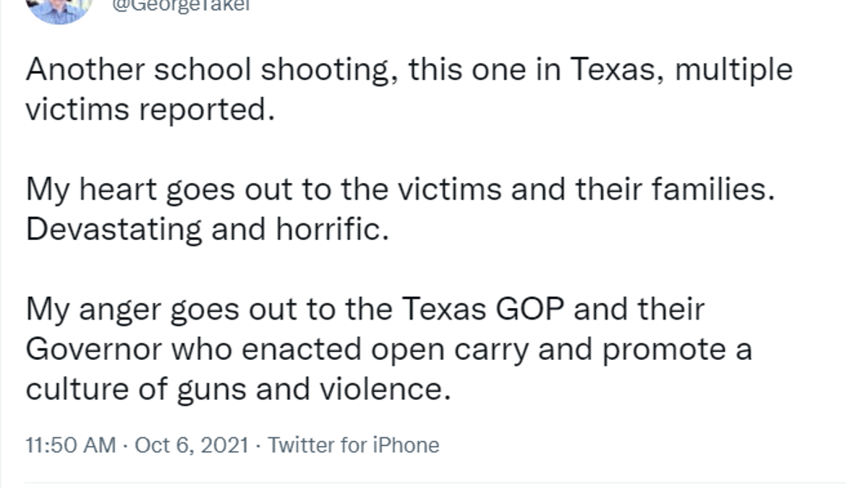Image resolution: width=868 pixels, height=488 pixels.
Task: Click the profile avatar at top left
Action: point(61,9)
